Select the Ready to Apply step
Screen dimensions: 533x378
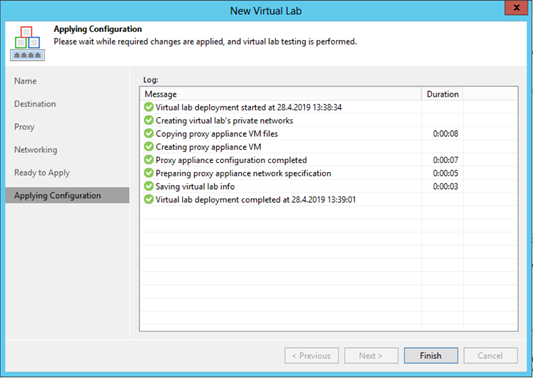tap(42, 173)
